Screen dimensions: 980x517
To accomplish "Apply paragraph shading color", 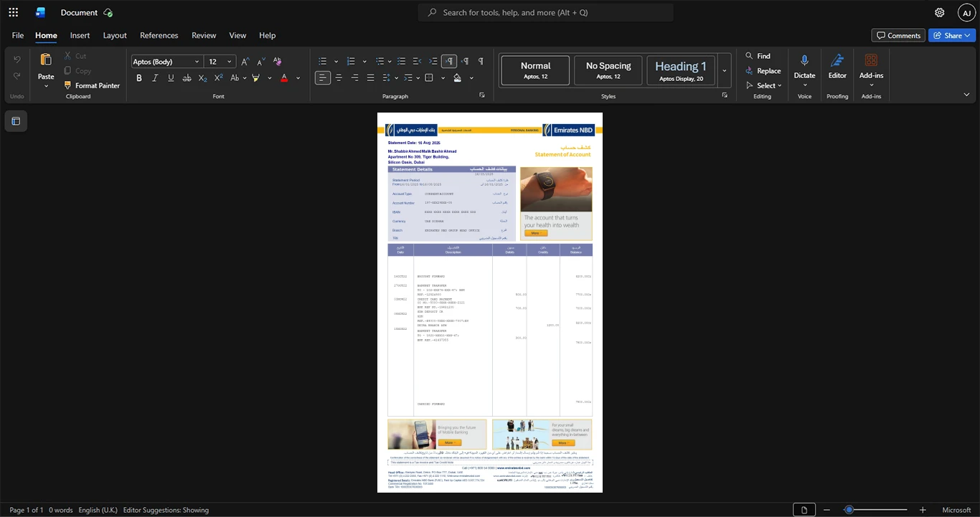I will pos(458,77).
